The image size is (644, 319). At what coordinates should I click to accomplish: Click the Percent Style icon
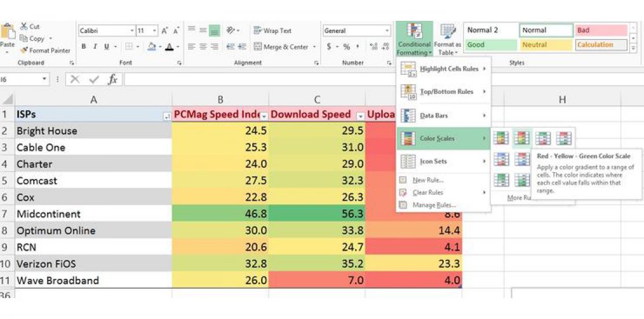pos(346,47)
